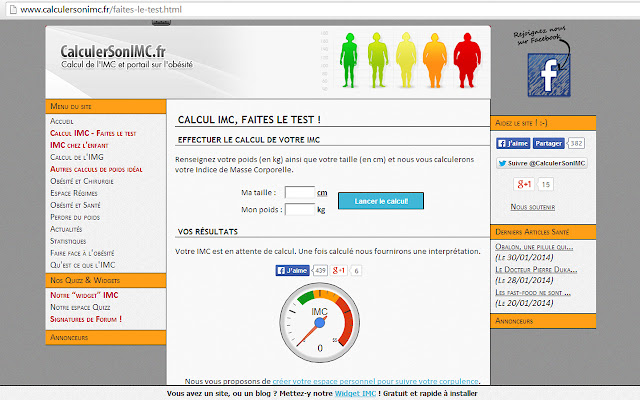This screenshot has width=640, height=400.
Task: Open Les fast-food ne sont... article
Action: point(533,293)
